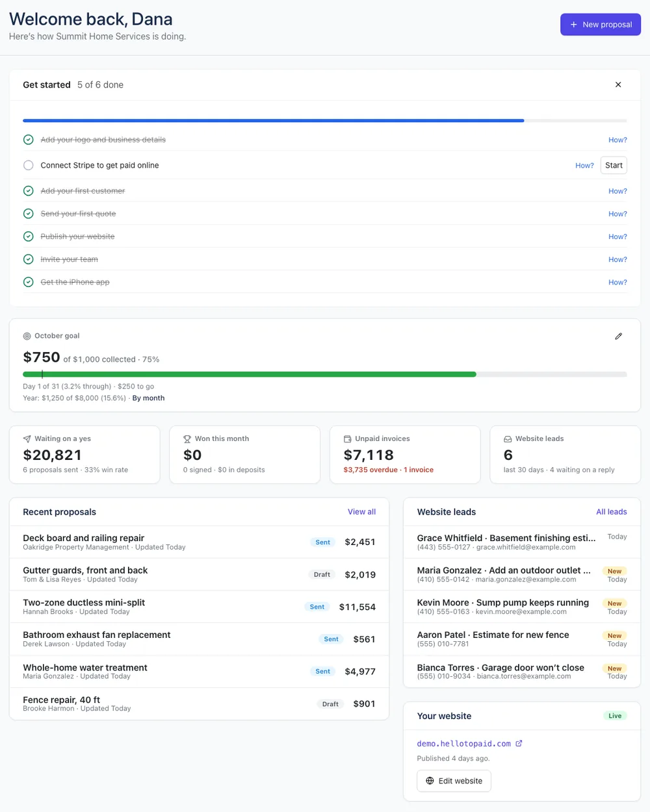Open the Won this month $0 card
This screenshot has width=650, height=812.
244,455
